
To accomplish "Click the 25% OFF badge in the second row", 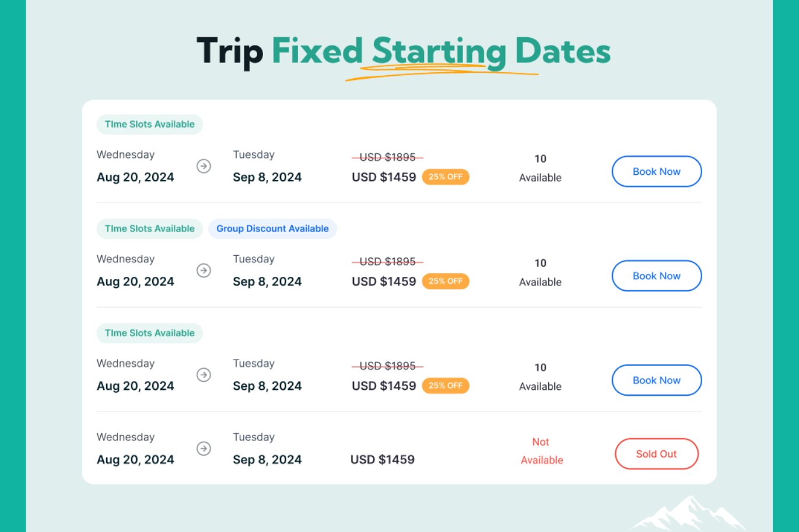I will 446,281.
